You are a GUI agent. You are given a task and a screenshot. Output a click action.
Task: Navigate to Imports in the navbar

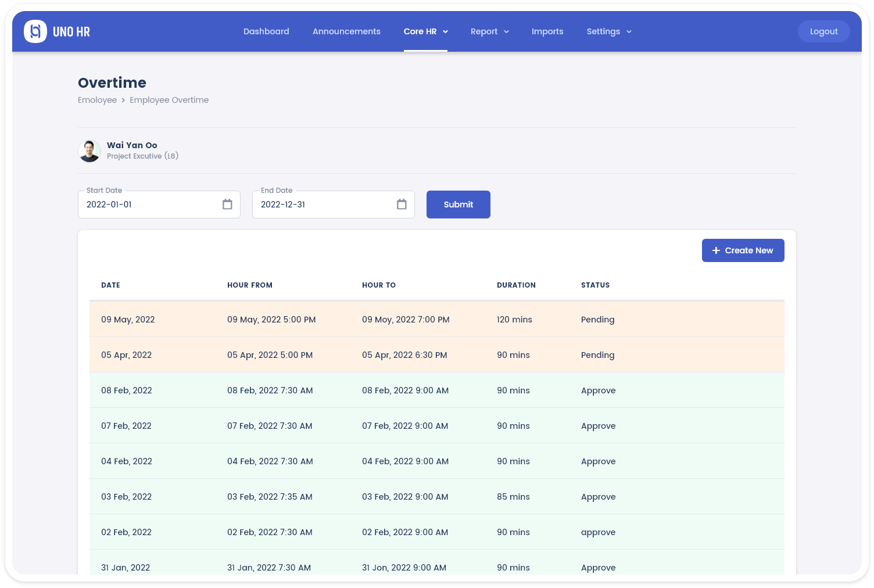point(547,31)
